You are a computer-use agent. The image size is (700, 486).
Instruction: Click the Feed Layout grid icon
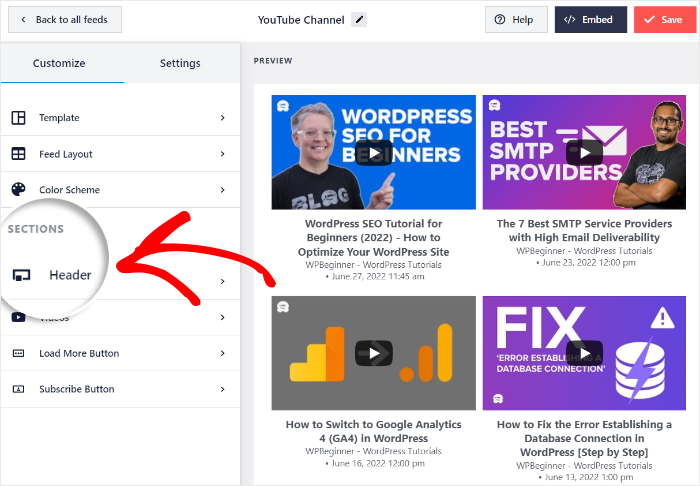coord(18,154)
